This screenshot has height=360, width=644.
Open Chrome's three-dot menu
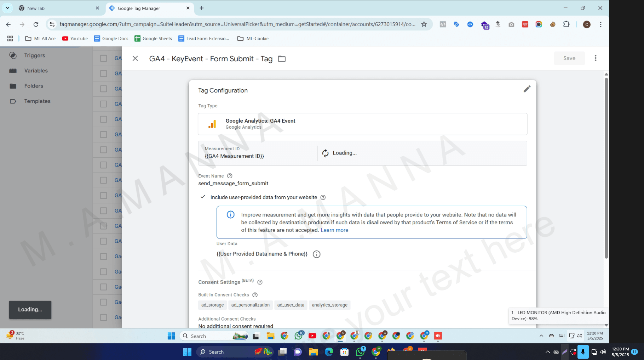click(x=600, y=24)
